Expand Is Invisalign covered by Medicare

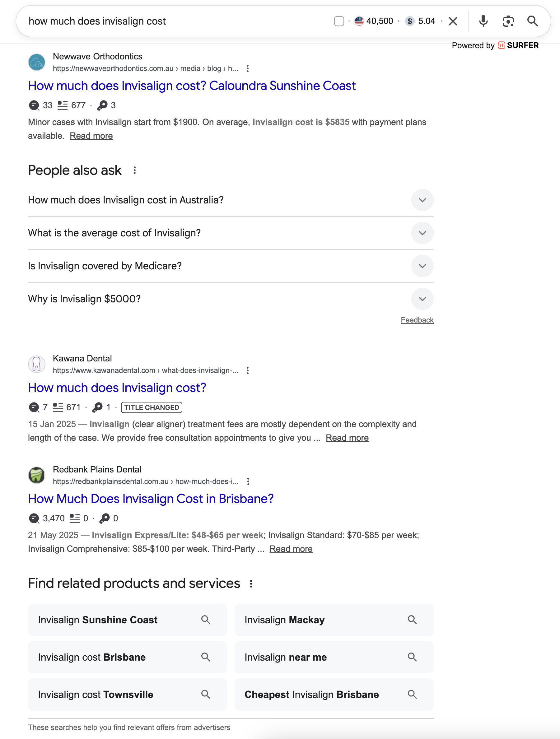point(422,266)
